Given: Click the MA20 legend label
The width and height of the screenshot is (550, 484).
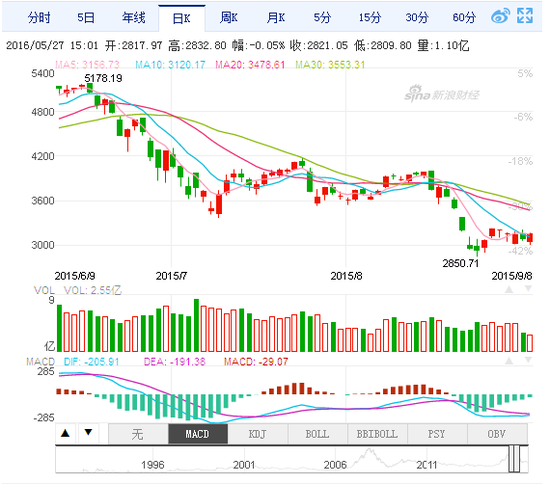Looking at the screenshot, I should (250, 65).
